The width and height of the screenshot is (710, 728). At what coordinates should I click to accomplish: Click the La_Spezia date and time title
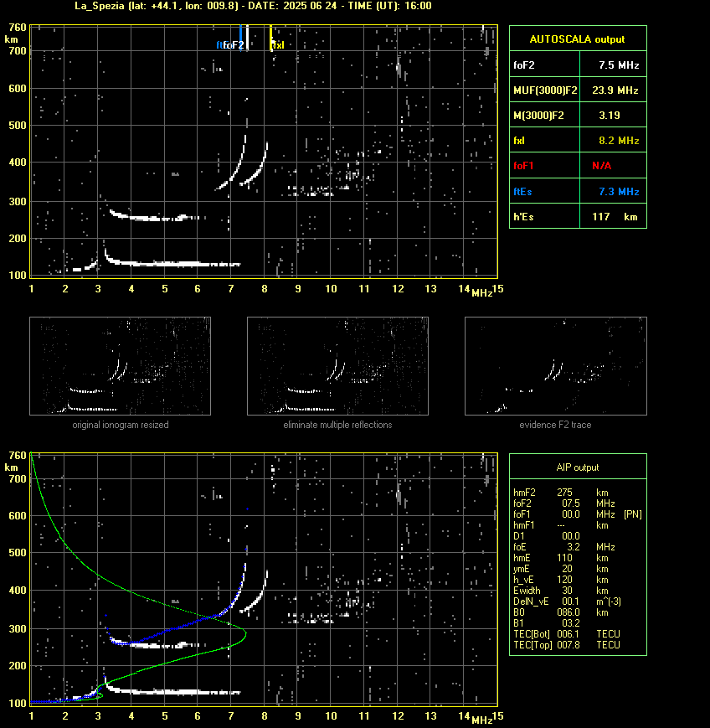coord(253,6)
